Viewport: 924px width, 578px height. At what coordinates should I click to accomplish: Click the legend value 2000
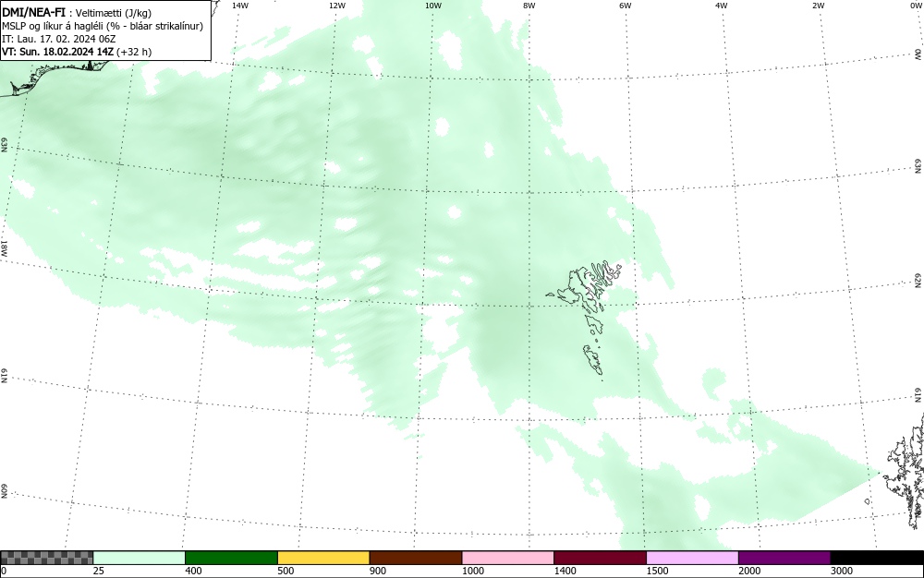coord(749,571)
